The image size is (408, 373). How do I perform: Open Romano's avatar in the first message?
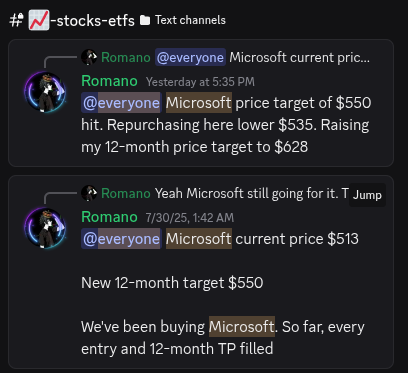click(45, 92)
